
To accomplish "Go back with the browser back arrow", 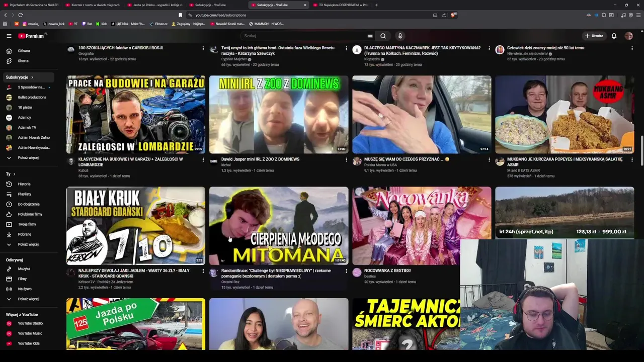I will pos(6,15).
